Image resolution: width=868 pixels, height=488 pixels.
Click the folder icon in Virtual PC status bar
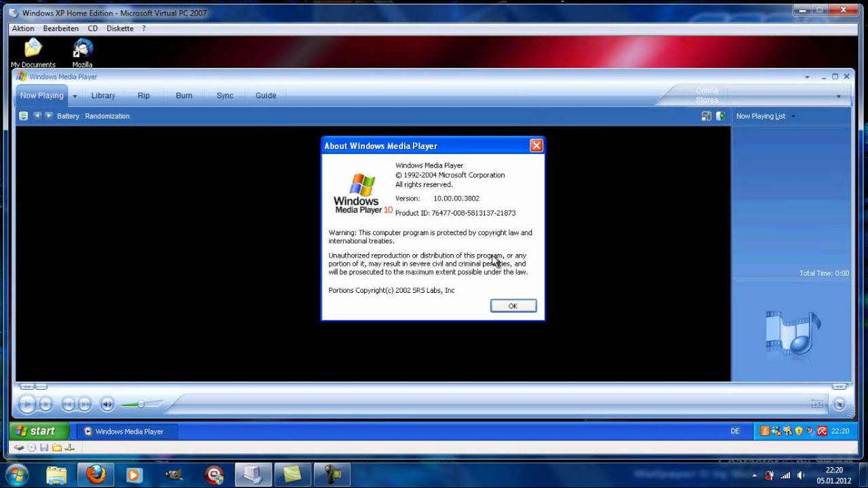tap(57, 448)
